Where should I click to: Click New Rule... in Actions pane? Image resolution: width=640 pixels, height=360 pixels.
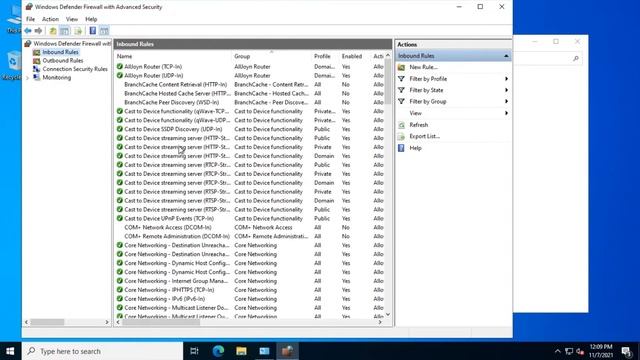(423, 67)
